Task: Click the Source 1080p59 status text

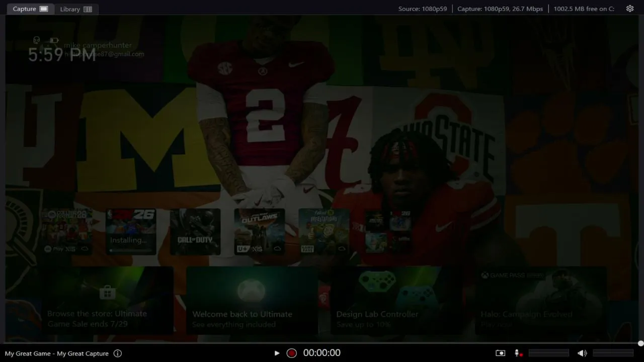Action: [423, 9]
